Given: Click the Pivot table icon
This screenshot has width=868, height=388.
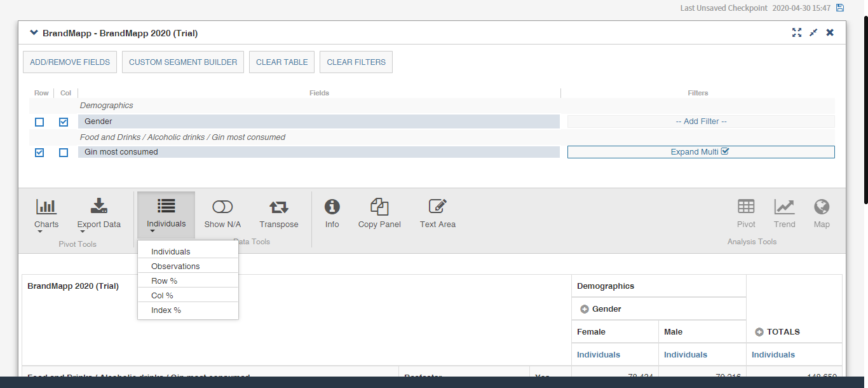Looking at the screenshot, I should tap(746, 207).
